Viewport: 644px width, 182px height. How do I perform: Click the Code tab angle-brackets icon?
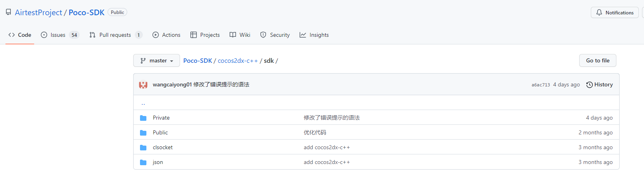click(12, 35)
